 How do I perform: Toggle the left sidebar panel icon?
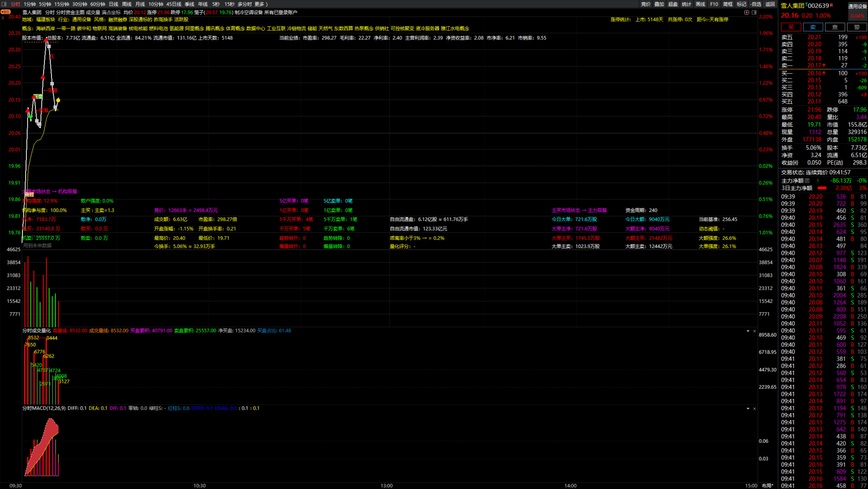click(4, 4)
